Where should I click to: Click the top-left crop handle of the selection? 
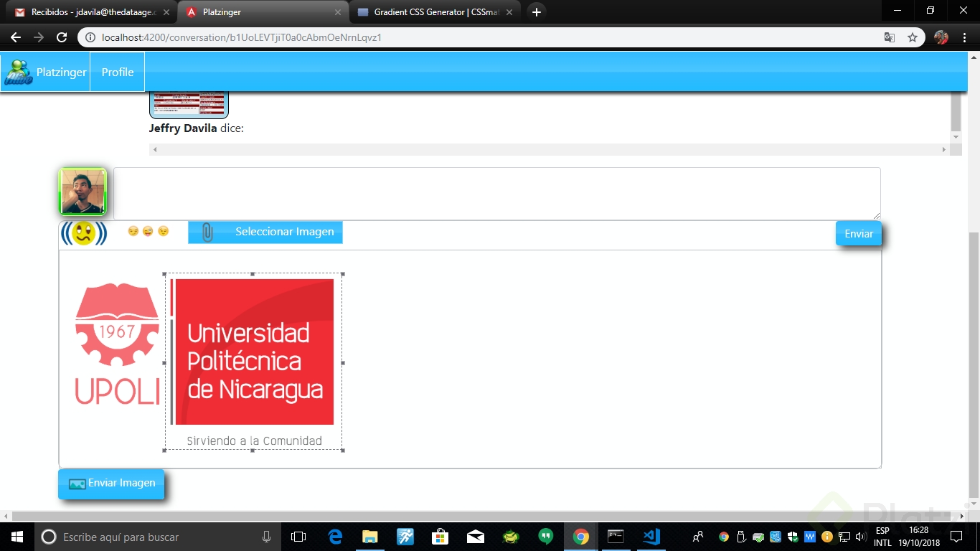pyautogui.click(x=165, y=274)
